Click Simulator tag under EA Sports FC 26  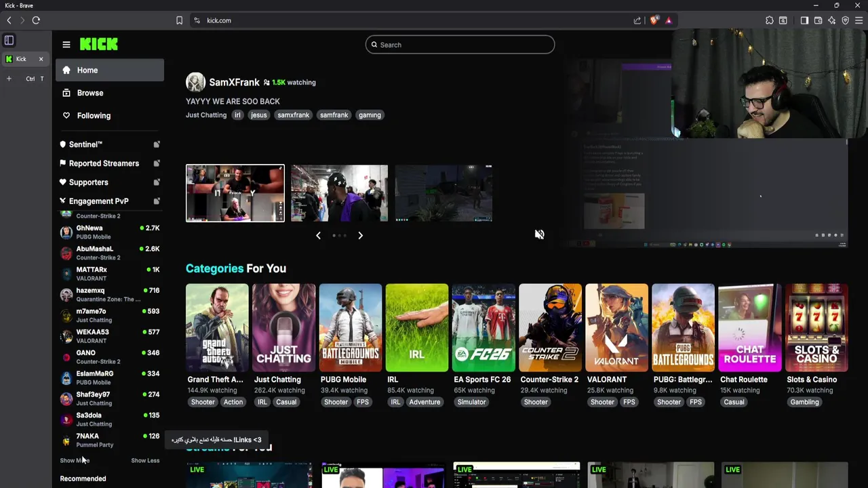pos(471,402)
